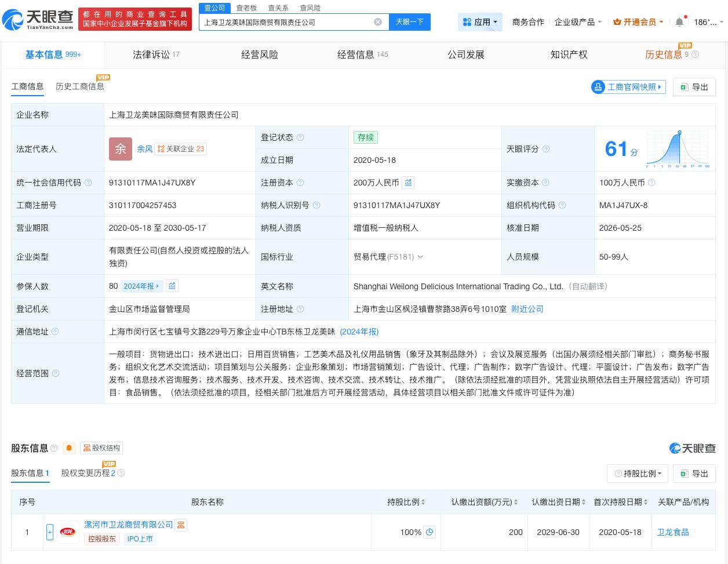Open help icon next to 实缴资本
Screen dimensions: 728x564
[546, 183]
